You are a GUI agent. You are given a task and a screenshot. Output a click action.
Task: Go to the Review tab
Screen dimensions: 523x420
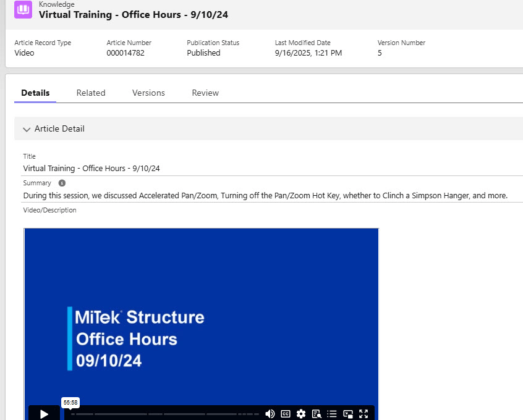pos(205,93)
